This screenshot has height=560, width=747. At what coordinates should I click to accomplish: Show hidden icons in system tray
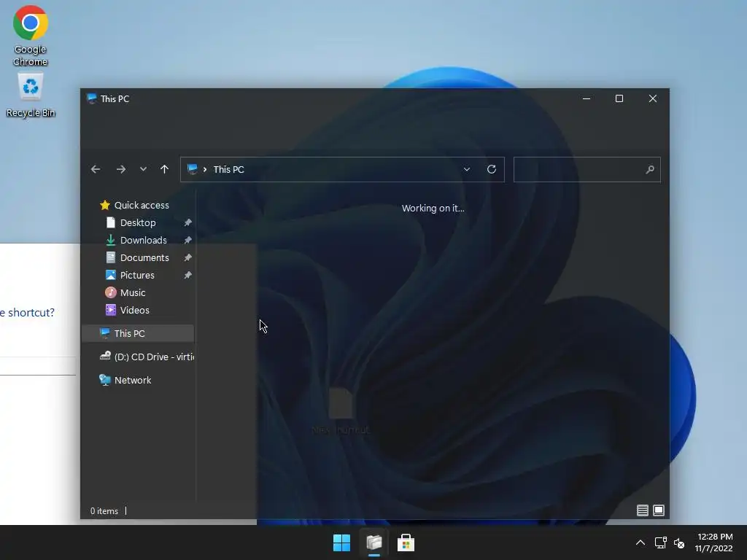[640, 542]
